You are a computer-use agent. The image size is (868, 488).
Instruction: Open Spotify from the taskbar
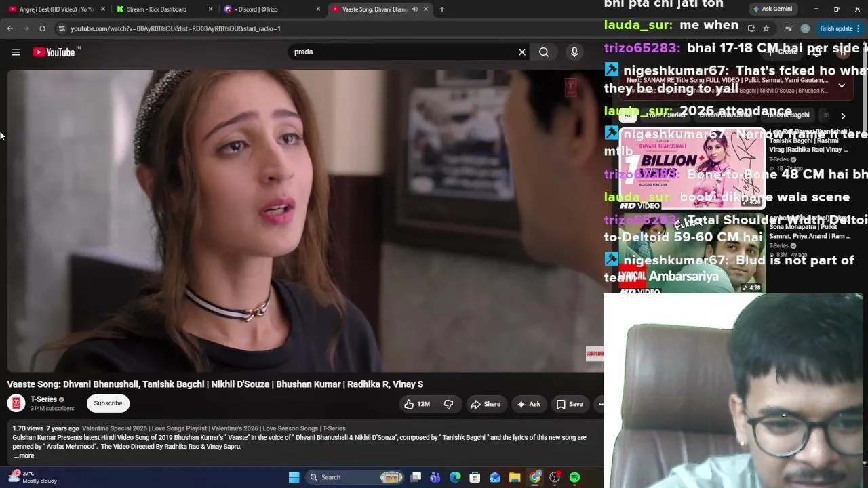[574, 477]
